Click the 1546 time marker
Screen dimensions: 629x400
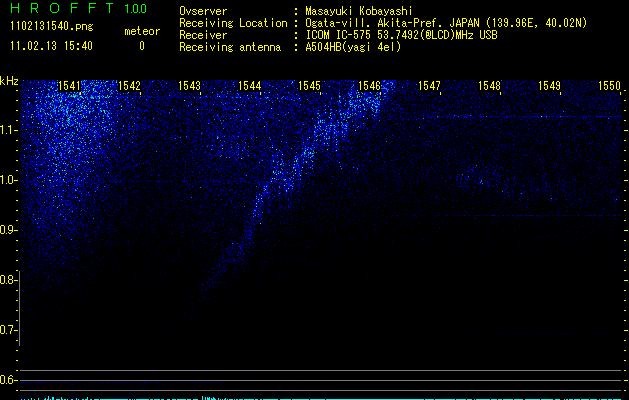(x=369, y=86)
